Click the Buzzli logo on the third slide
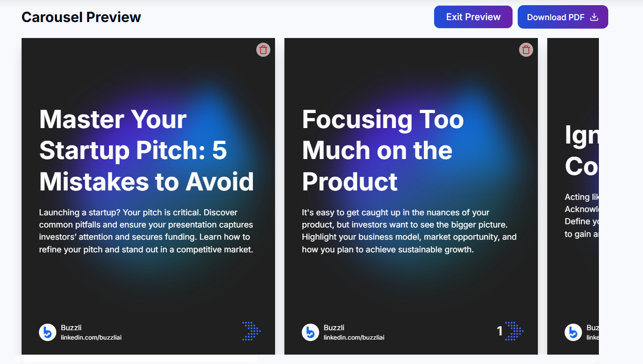643x364 pixels. [x=573, y=332]
